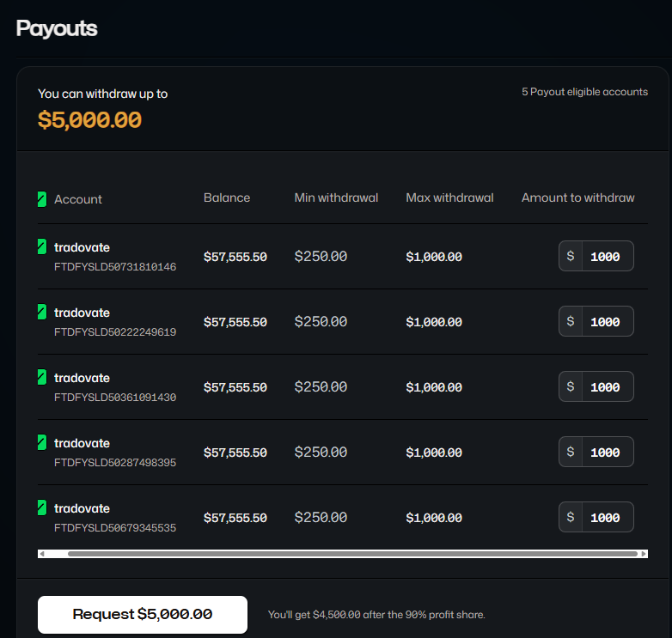
Task: Click withdraw amount field for FTDFYSLD50287498395
Action: pyautogui.click(x=596, y=452)
